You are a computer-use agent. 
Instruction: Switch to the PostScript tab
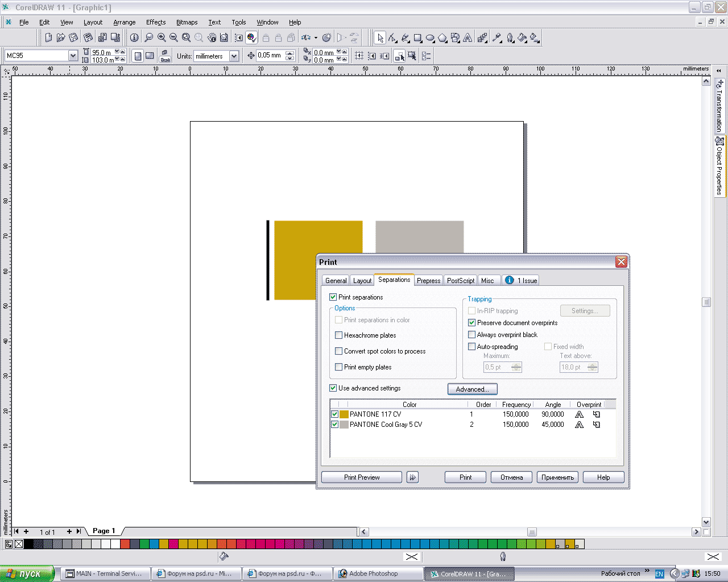pyautogui.click(x=461, y=281)
